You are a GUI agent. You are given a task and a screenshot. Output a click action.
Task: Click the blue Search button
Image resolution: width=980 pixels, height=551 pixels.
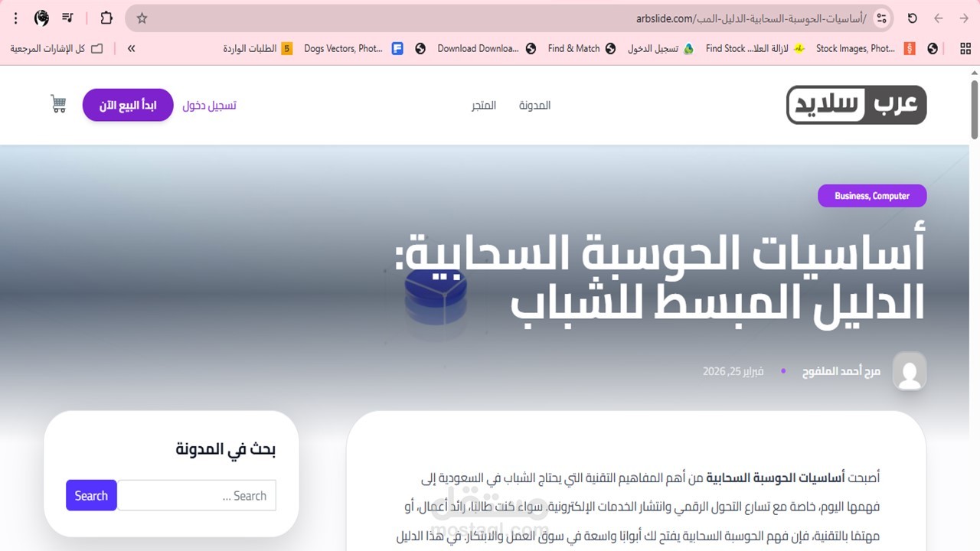(x=91, y=495)
